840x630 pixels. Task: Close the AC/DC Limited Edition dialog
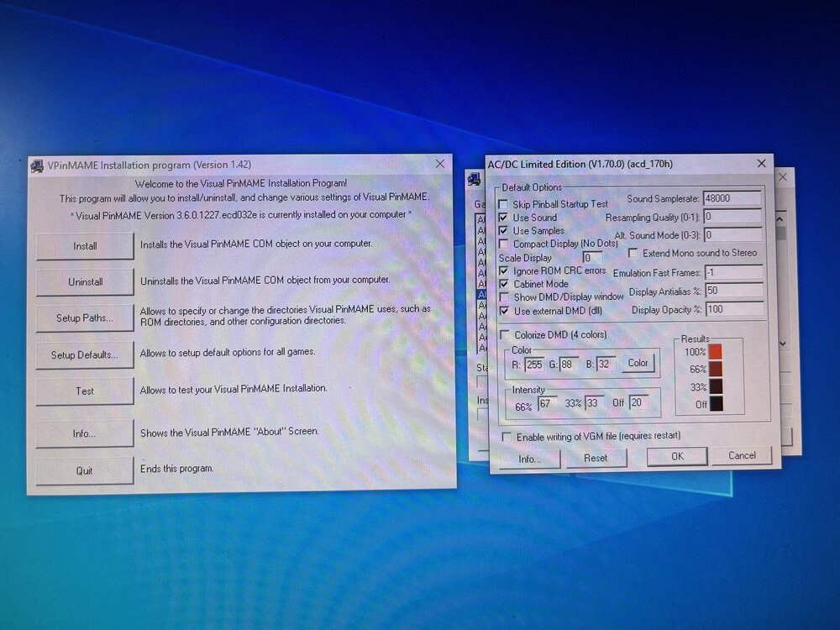coord(761,163)
